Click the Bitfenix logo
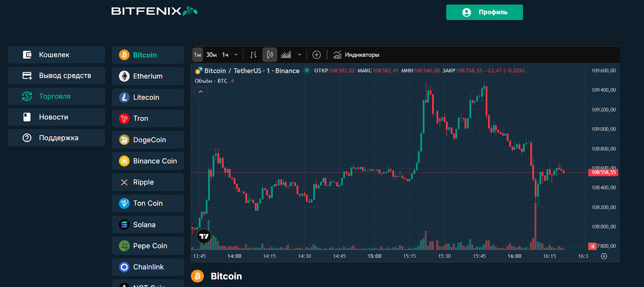The height and width of the screenshot is (287, 644). [154, 11]
